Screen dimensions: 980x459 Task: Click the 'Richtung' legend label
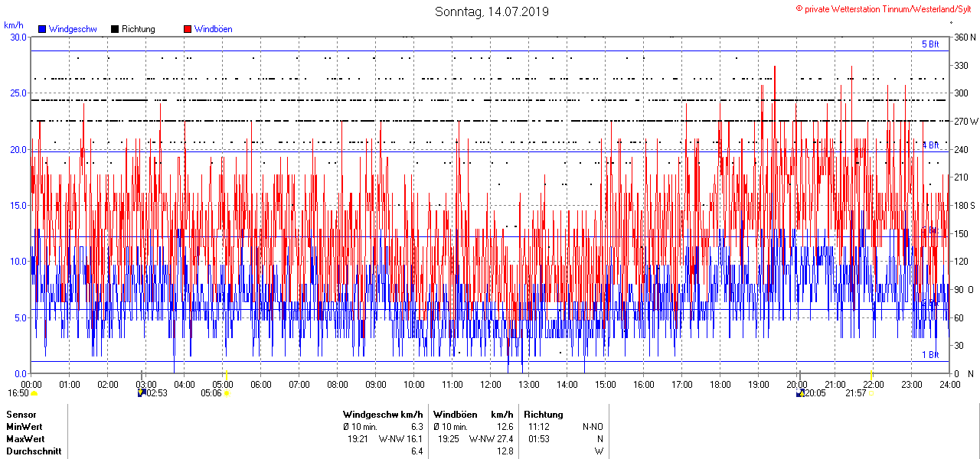click(138, 29)
